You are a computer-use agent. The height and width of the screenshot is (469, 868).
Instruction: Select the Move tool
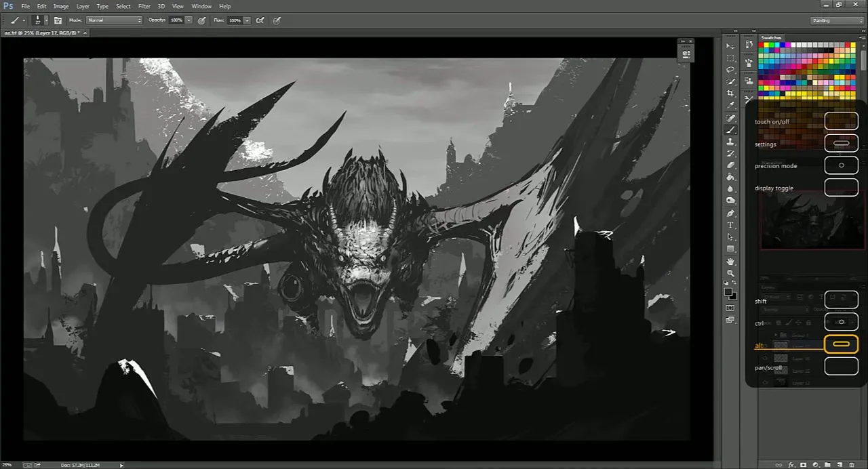pos(730,45)
